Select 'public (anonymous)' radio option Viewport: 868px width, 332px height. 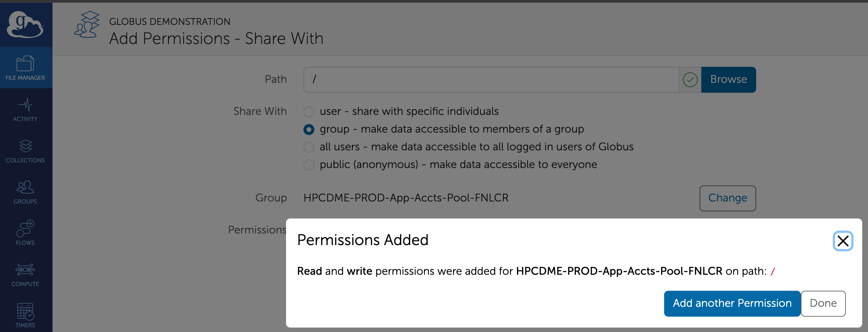click(x=309, y=165)
